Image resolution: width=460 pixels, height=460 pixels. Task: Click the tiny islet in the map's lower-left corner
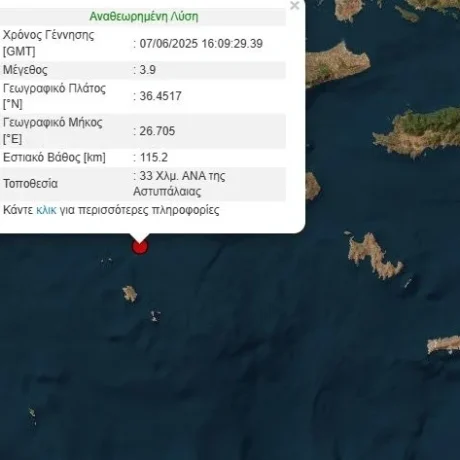(x=32, y=416)
